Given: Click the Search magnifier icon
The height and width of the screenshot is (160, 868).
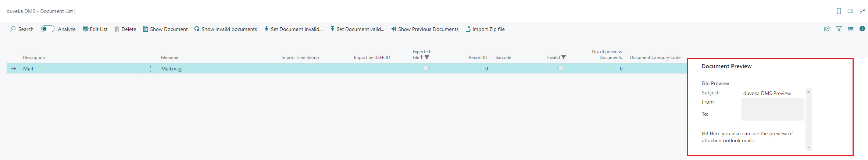Looking at the screenshot, I should tap(13, 29).
